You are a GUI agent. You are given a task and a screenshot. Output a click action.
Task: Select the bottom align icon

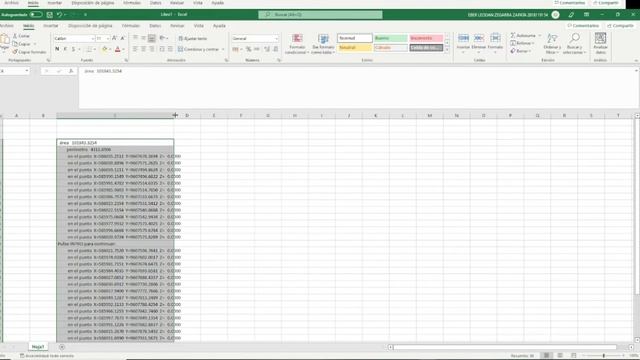pyautogui.click(x=151, y=38)
